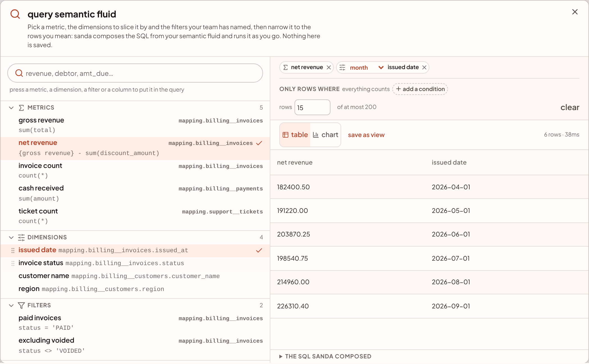Clear the current query
Screen dimensions: 589x364
point(570,107)
